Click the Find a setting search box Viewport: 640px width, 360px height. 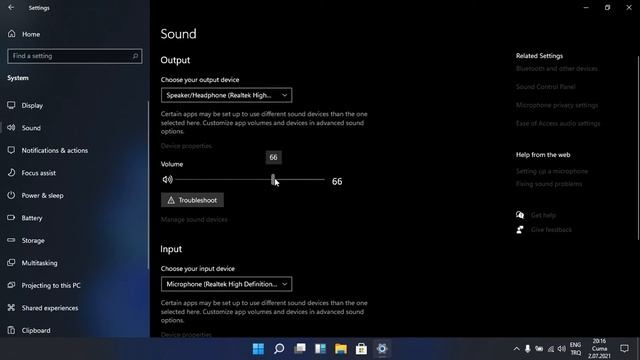click(75, 56)
